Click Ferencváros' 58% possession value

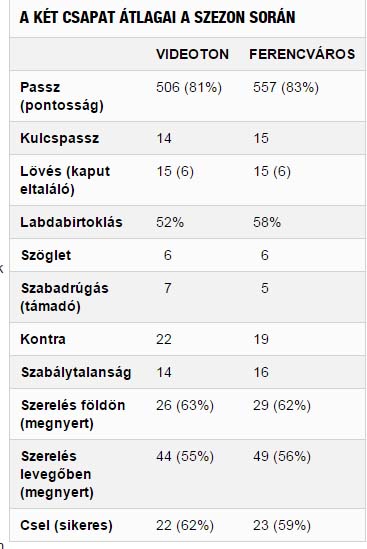point(267,222)
